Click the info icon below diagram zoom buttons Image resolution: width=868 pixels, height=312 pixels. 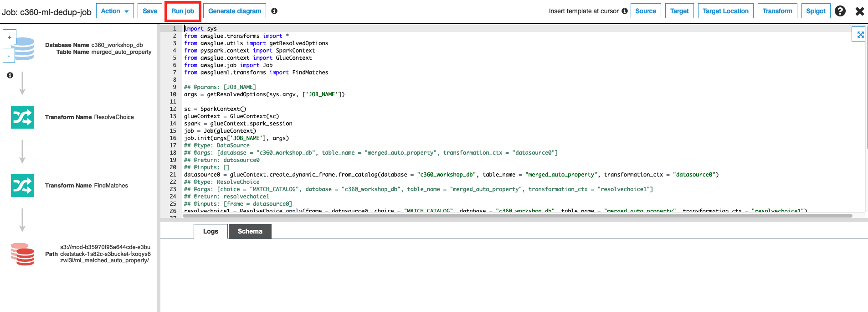[x=10, y=75]
